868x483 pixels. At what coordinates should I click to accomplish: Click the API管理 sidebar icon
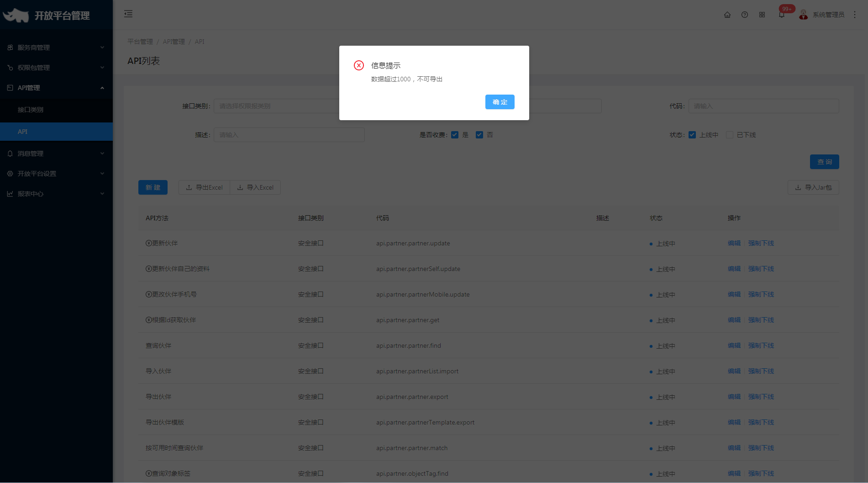[x=10, y=88]
